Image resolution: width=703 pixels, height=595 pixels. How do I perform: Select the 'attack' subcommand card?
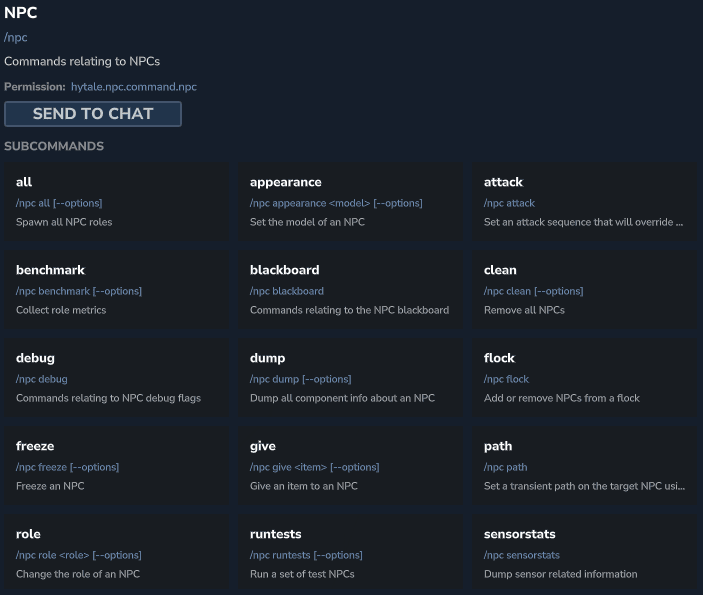pyautogui.click(x=585, y=202)
